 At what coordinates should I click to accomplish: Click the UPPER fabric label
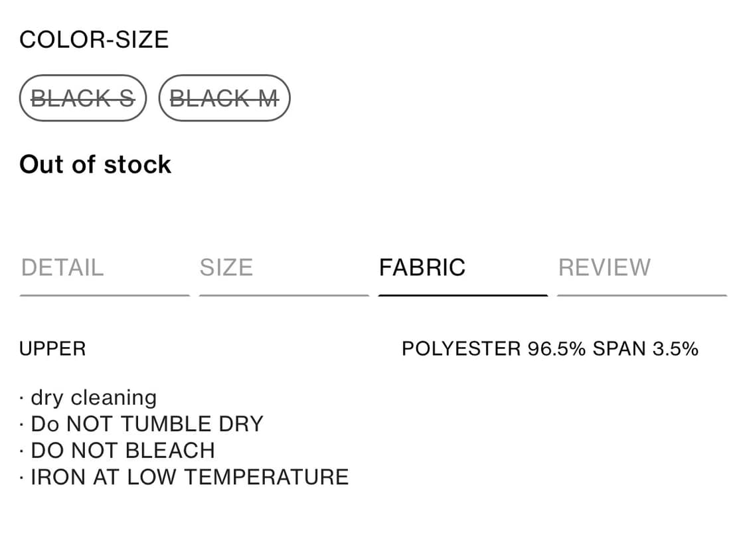(53, 349)
